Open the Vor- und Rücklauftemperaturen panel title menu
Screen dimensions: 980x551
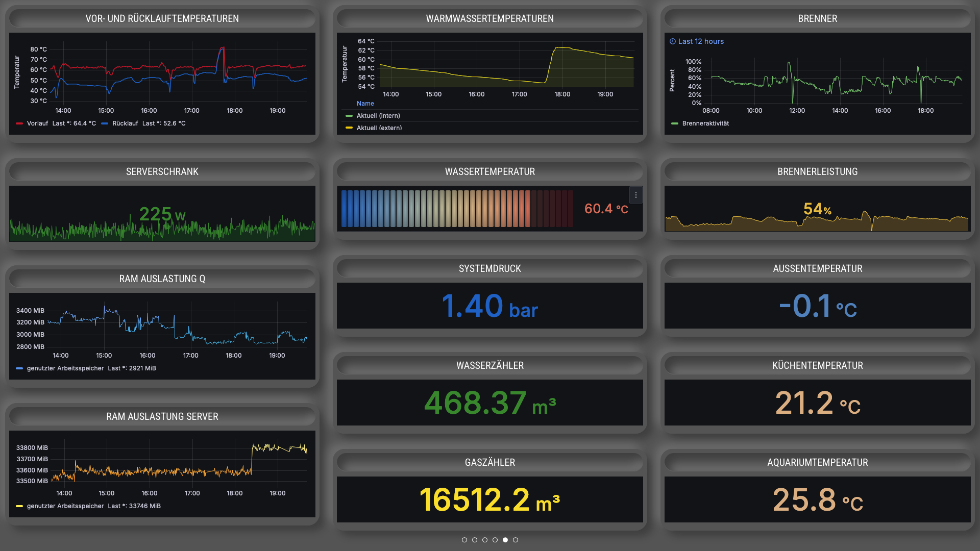[162, 18]
